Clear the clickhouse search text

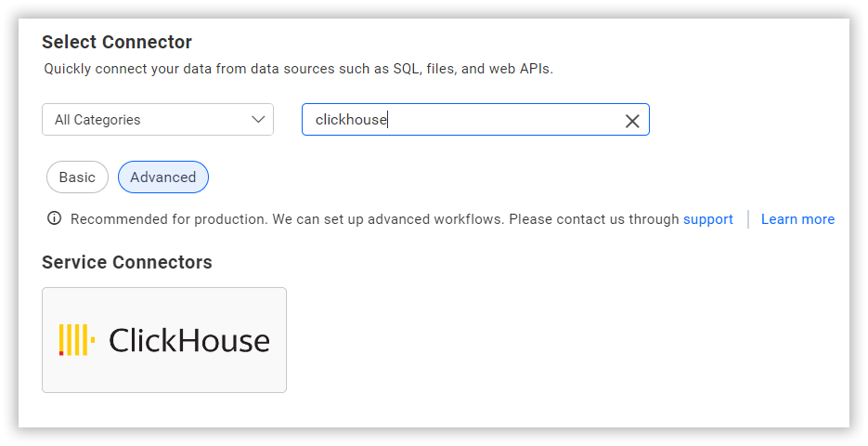click(632, 121)
